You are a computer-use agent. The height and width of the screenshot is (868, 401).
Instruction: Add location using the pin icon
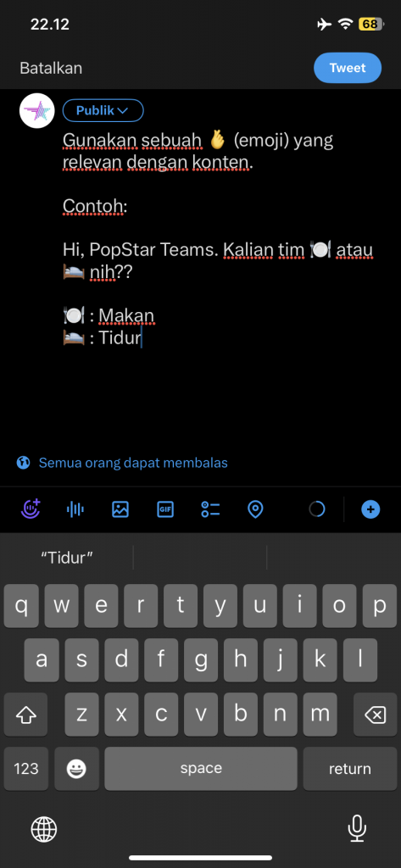255,509
